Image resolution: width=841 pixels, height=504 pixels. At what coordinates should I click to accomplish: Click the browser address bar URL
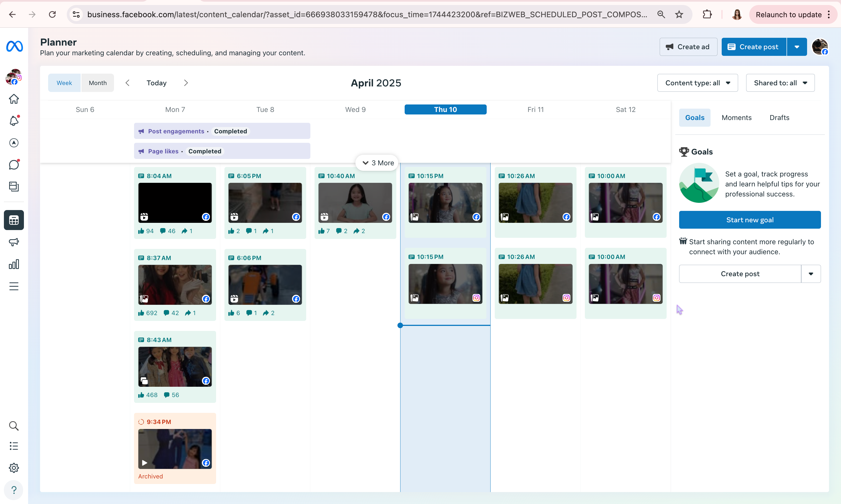coord(367,14)
